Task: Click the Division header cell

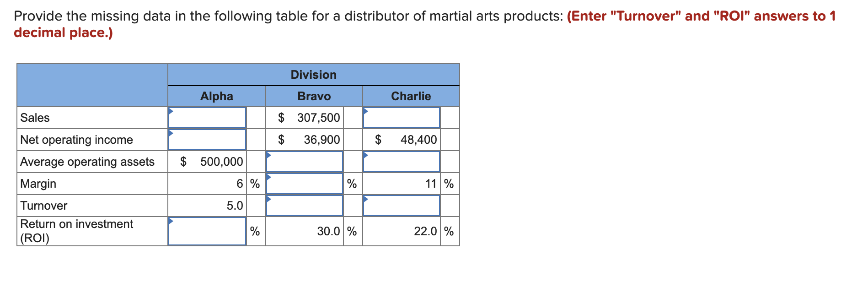Action: coord(314,74)
